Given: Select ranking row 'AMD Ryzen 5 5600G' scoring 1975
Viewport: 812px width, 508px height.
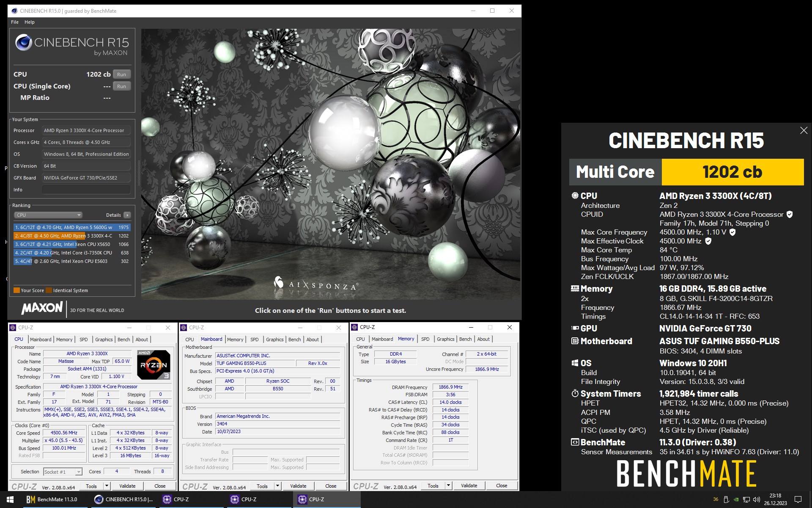Looking at the screenshot, I should pyautogui.click(x=72, y=227).
